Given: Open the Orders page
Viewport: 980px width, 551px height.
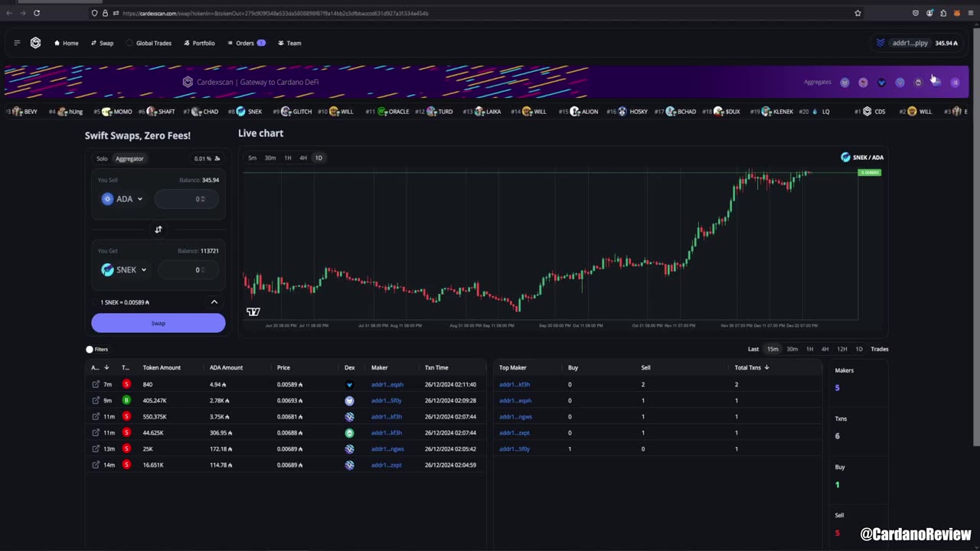Looking at the screenshot, I should pyautogui.click(x=246, y=43).
